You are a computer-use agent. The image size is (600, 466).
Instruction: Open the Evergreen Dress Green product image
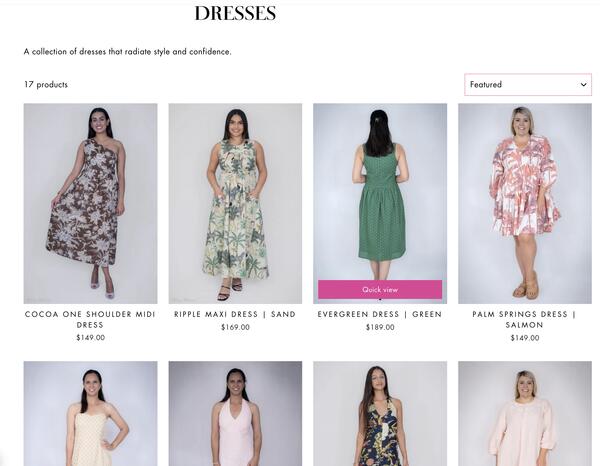coord(380,191)
